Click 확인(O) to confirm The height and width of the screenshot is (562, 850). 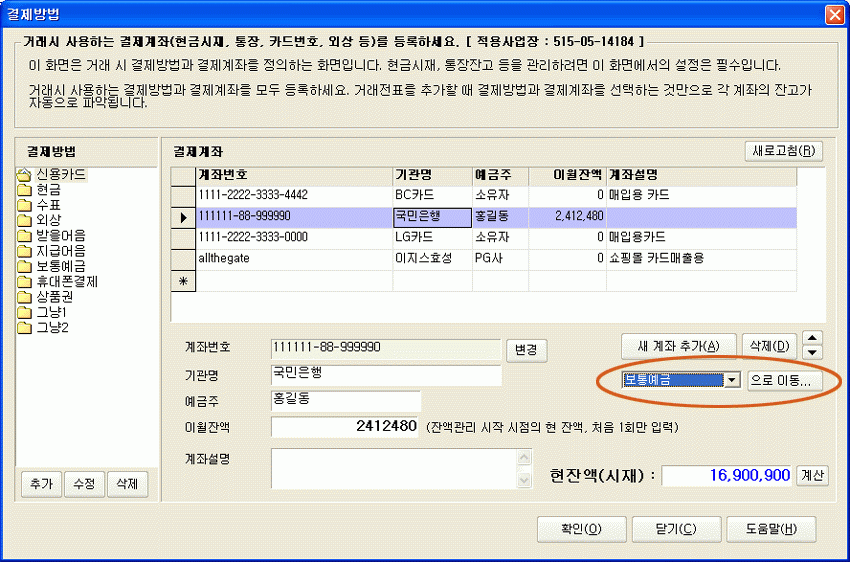pos(582,529)
